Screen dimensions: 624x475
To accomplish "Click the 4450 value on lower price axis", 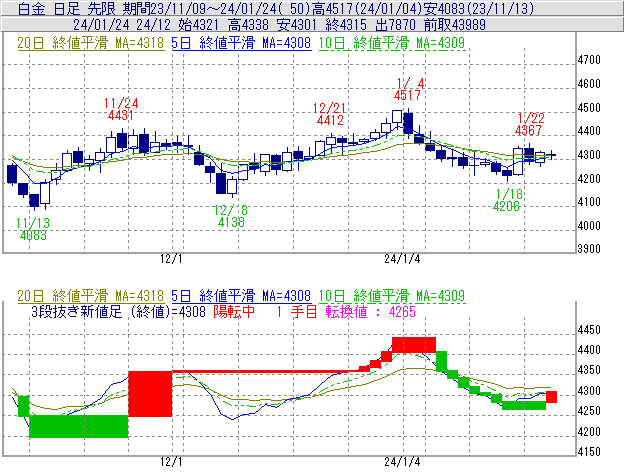I will coord(589,330).
